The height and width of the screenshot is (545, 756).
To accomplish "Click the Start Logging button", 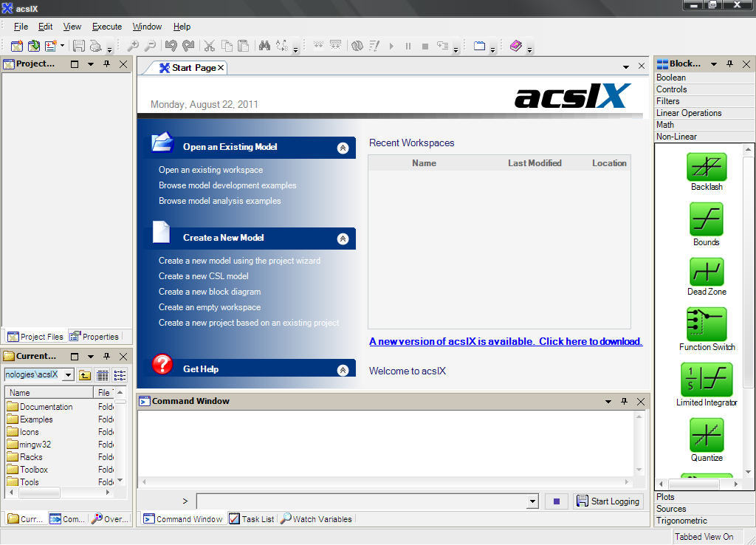I will click(608, 501).
